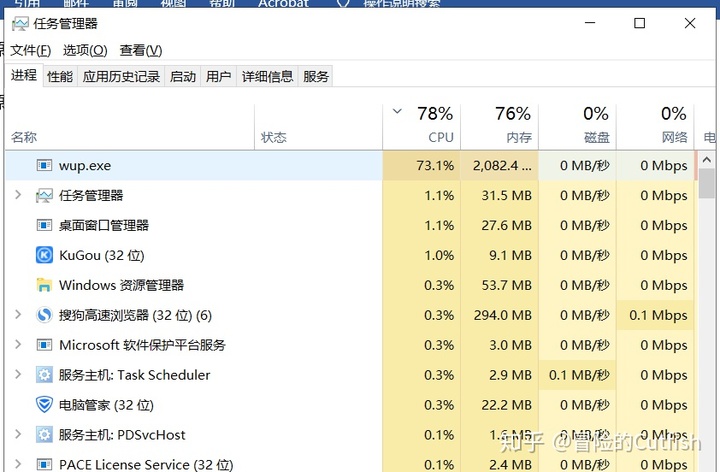Open the 文件(F) menu
The width and height of the screenshot is (720, 472).
tap(31, 50)
